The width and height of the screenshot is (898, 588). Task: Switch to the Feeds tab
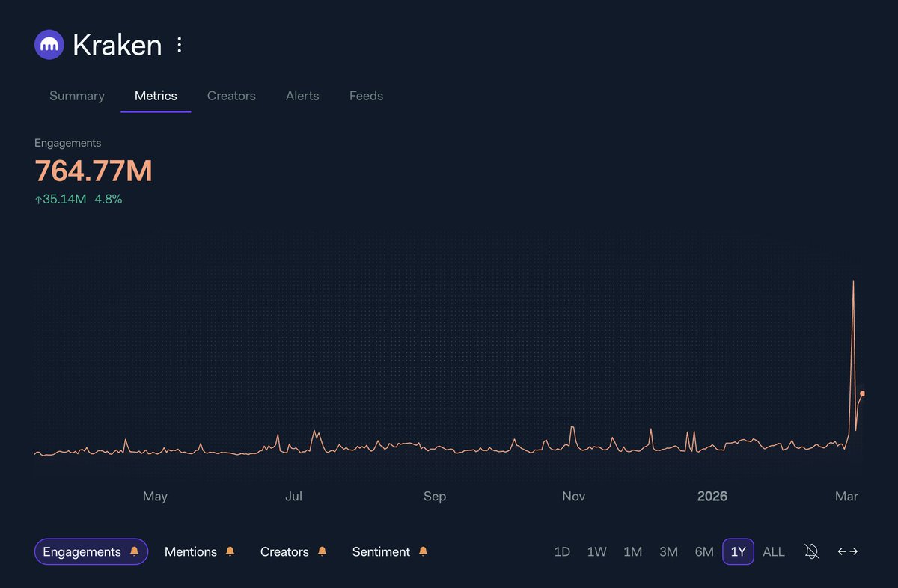[366, 96]
